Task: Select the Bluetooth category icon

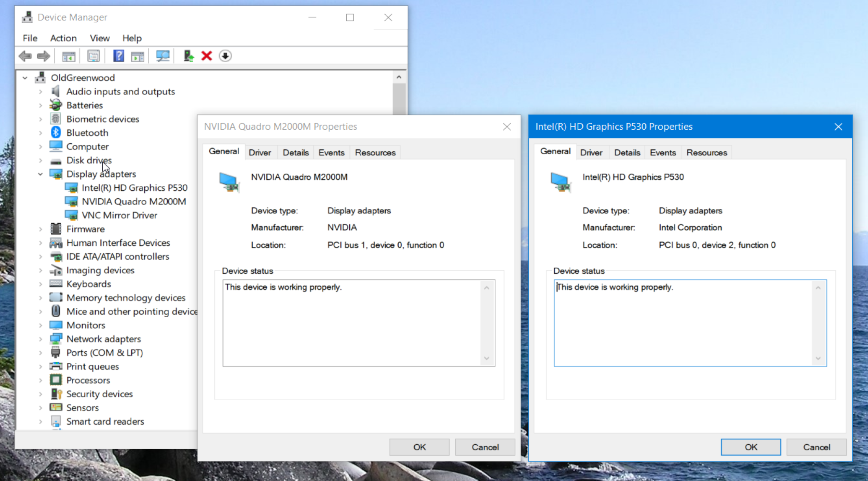Action: pos(56,133)
